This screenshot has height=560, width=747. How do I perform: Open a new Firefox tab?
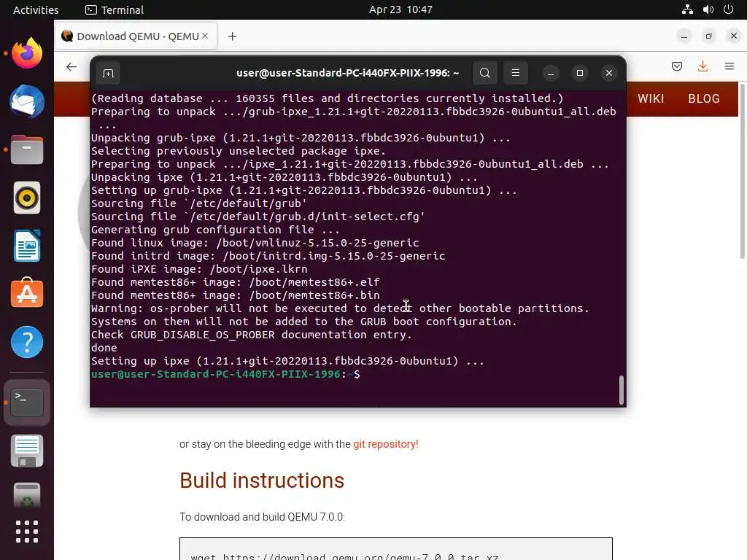click(233, 36)
